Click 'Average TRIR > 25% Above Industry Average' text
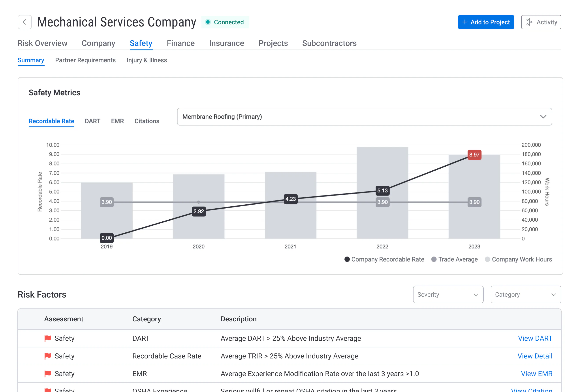Screen dimensions: 579x392 pyautogui.click(x=289, y=356)
